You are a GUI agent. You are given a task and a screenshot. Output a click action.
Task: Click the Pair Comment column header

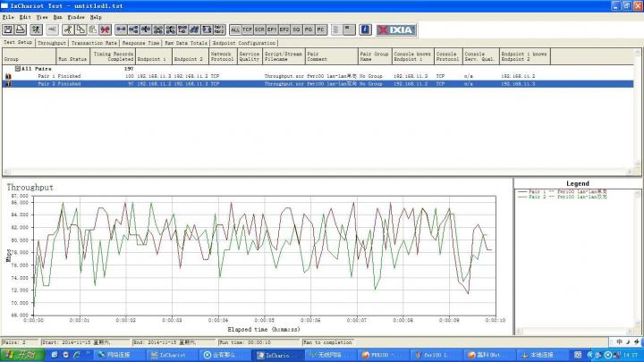pyautogui.click(x=332, y=56)
